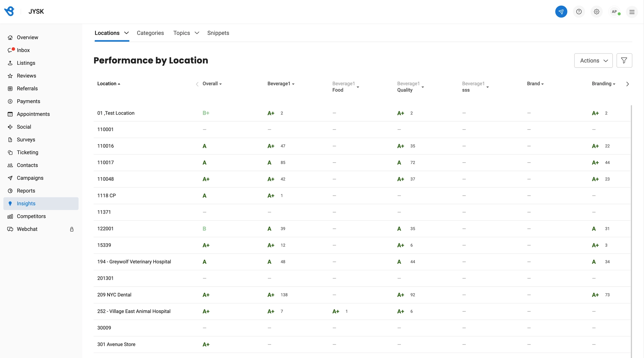Viewport: 644px width, 358px height.
Task: Open the hamburger menu icon
Action: click(632, 12)
